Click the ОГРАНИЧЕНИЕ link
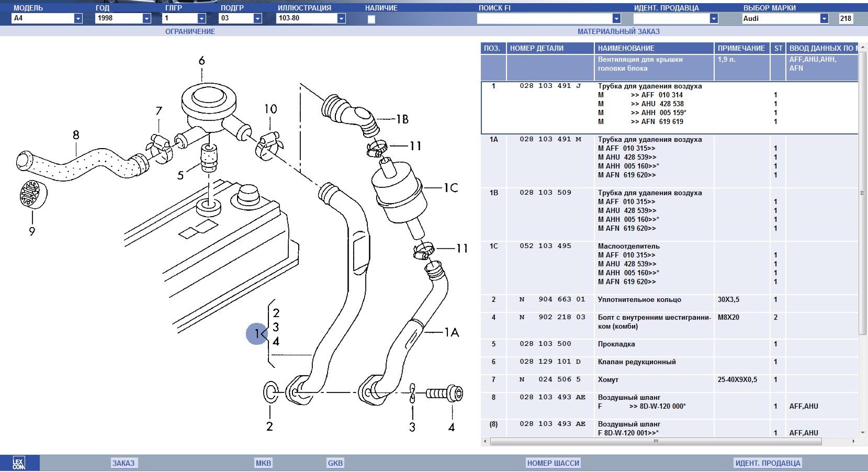Image resolution: width=868 pixels, height=472 pixels. pos(190,31)
